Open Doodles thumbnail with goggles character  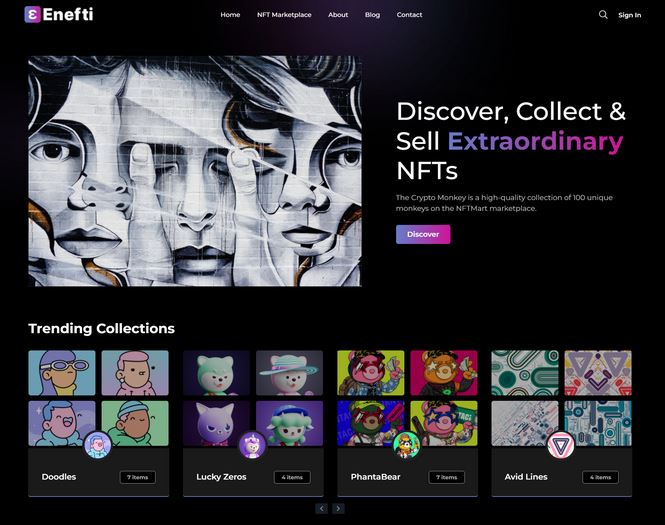click(x=62, y=373)
